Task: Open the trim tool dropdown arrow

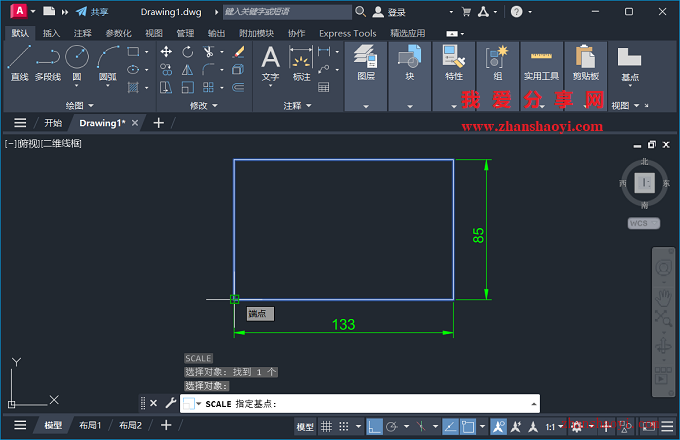Action: (x=222, y=52)
